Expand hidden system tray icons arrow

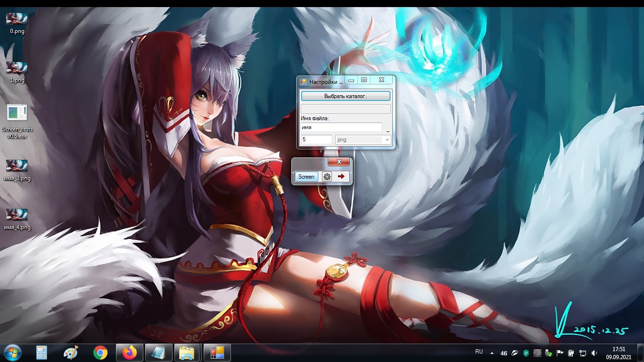pos(492,353)
